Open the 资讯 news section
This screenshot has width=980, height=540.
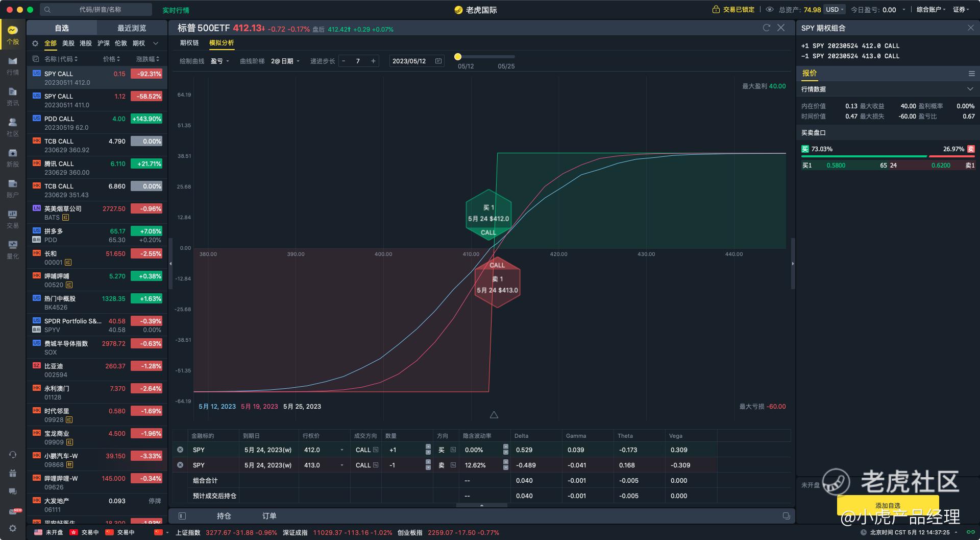point(13,97)
